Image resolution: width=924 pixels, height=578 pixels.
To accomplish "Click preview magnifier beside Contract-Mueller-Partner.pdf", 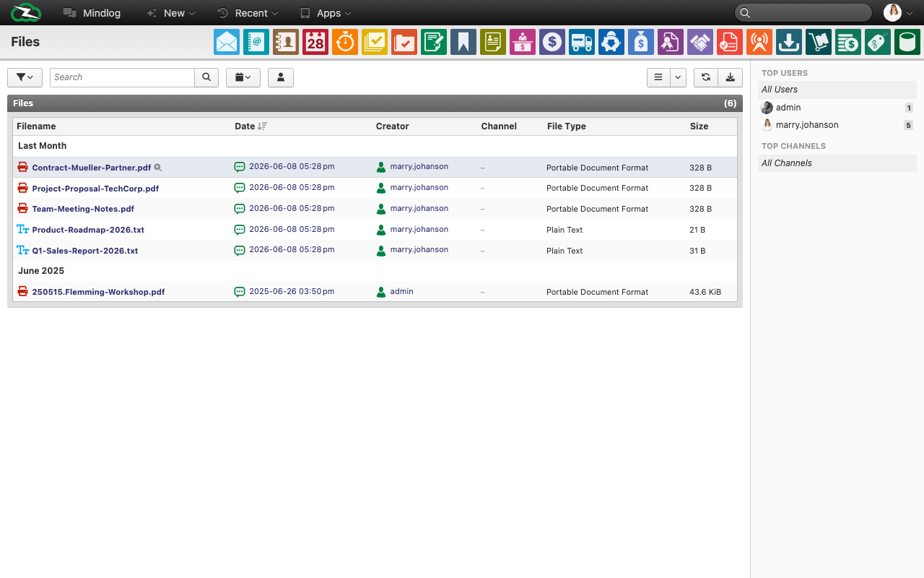I will pos(158,168).
